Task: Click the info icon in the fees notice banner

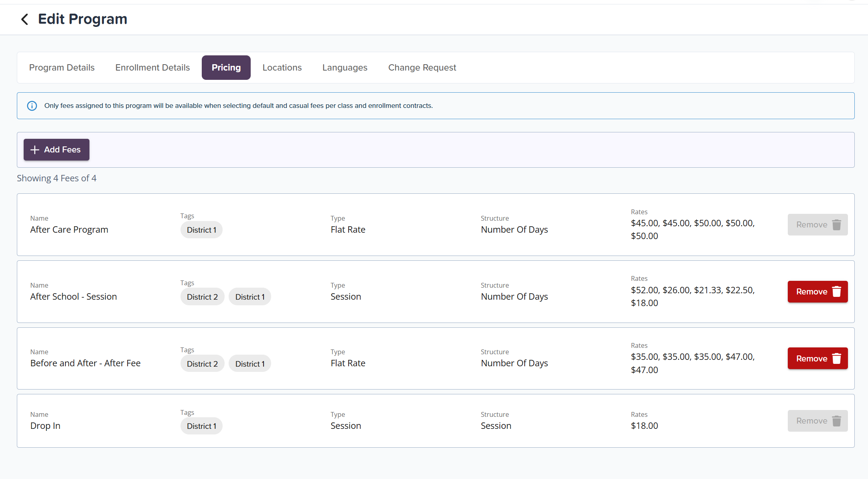Action: 32,106
